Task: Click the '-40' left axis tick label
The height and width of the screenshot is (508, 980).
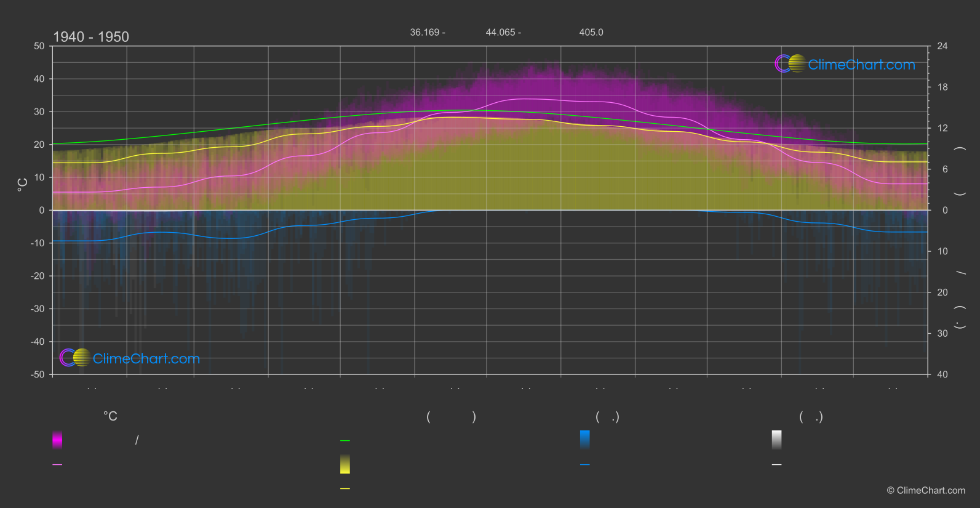Action: coord(38,342)
